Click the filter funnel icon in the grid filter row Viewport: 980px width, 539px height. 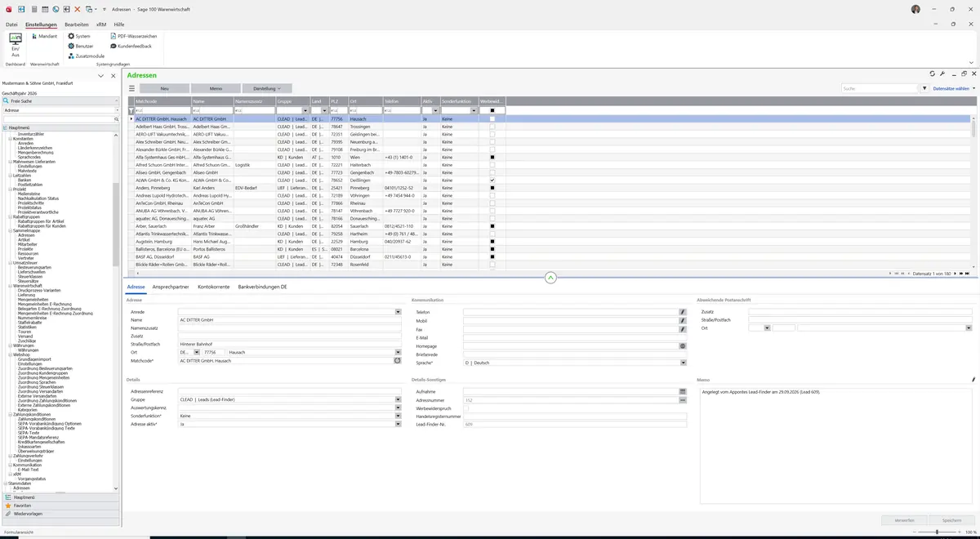[131, 110]
